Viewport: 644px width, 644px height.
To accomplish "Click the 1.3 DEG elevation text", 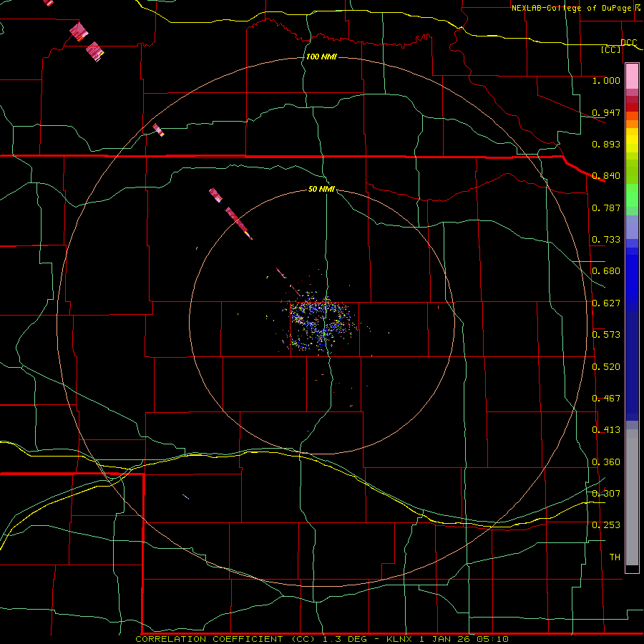I will pyautogui.click(x=345, y=639).
